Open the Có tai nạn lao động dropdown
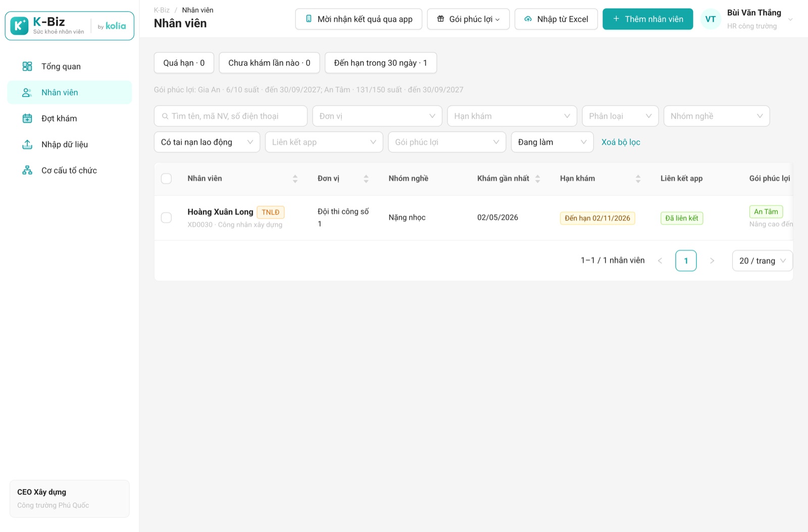 (x=207, y=142)
